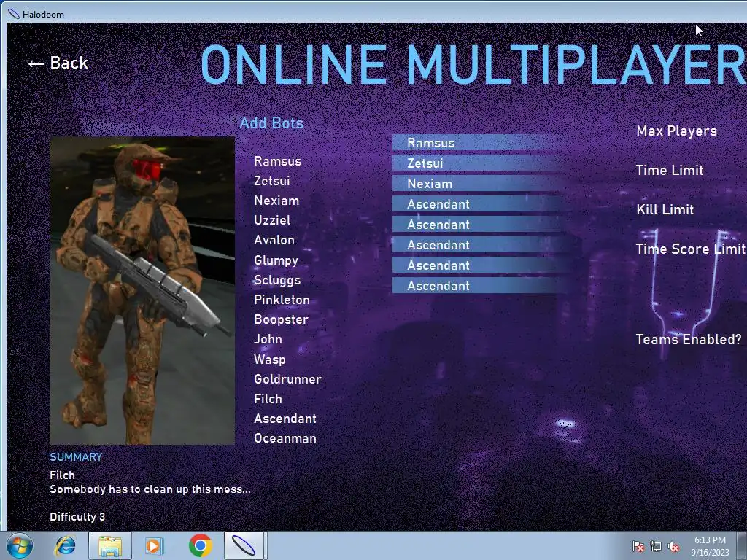Add the Ascendant bot from the bot list
Image resolution: width=747 pixels, height=560 pixels.
[285, 419]
